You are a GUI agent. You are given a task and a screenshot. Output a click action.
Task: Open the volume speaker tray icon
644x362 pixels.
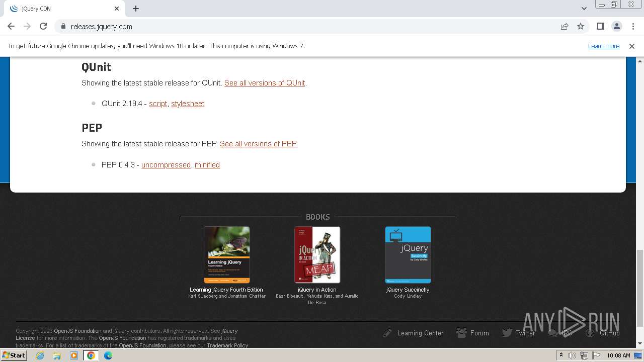pos(572,355)
